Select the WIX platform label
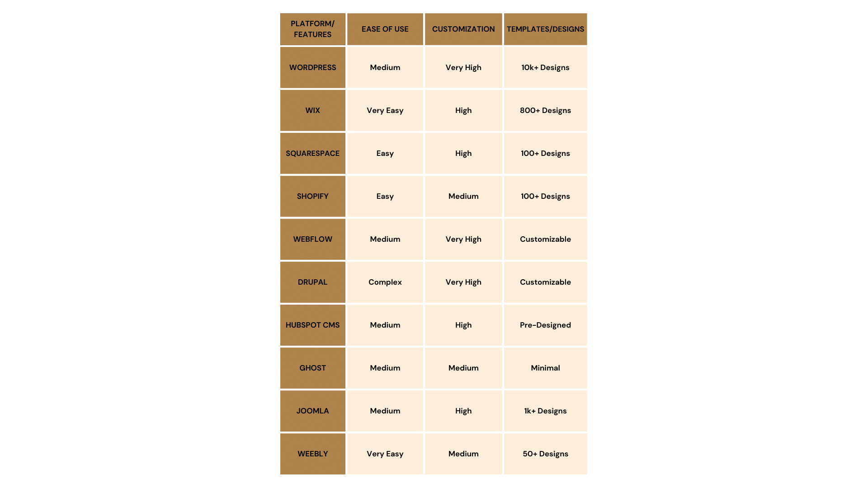Viewport: 868px width, 488px height. click(312, 110)
